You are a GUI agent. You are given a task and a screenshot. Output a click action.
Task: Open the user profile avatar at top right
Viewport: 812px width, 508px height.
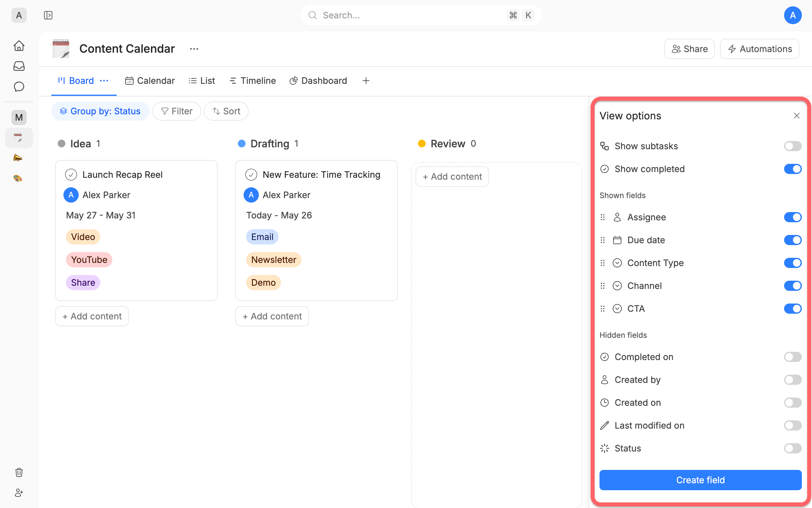coord(793,15)
